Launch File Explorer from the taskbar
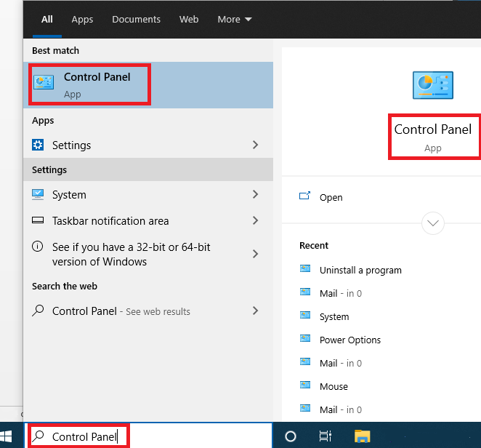 [x=363, y=436]
